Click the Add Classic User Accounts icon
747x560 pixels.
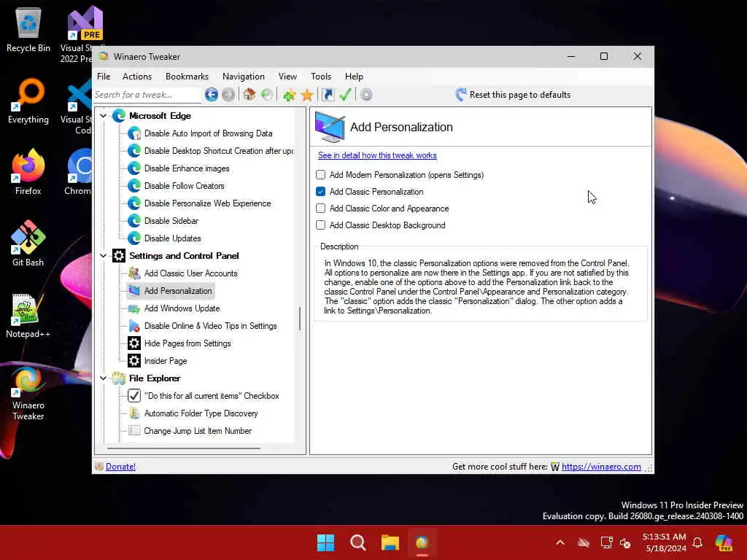[x=134, y=273]
